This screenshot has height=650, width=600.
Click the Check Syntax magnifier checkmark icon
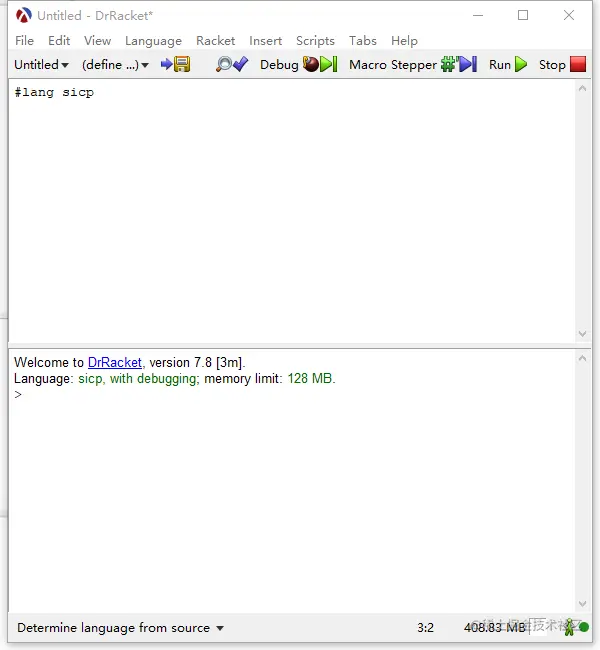232,64
